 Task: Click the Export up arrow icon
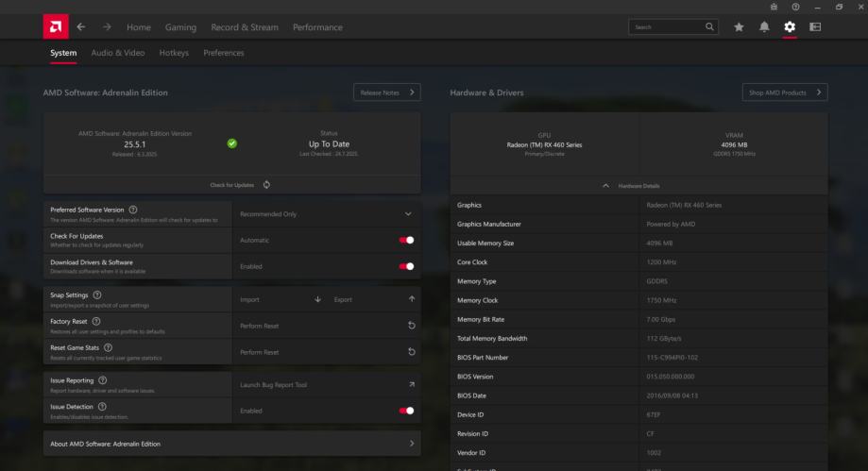[411, 299]
